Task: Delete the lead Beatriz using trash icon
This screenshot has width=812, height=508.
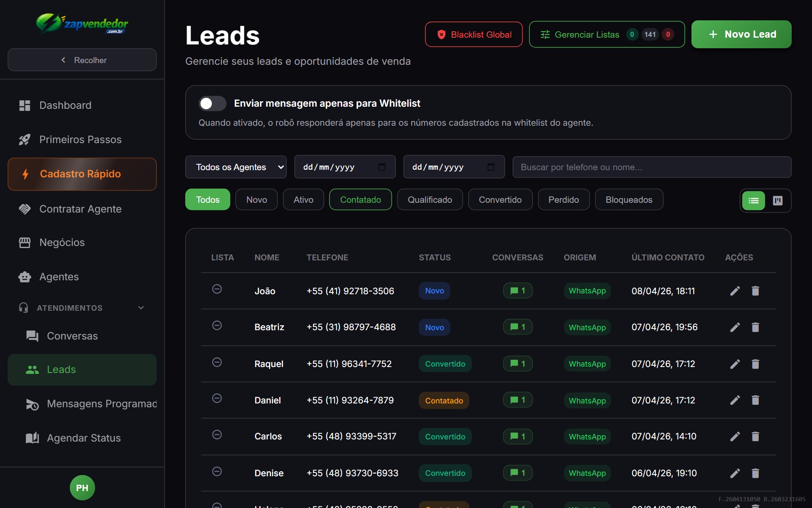Action: 755,327
